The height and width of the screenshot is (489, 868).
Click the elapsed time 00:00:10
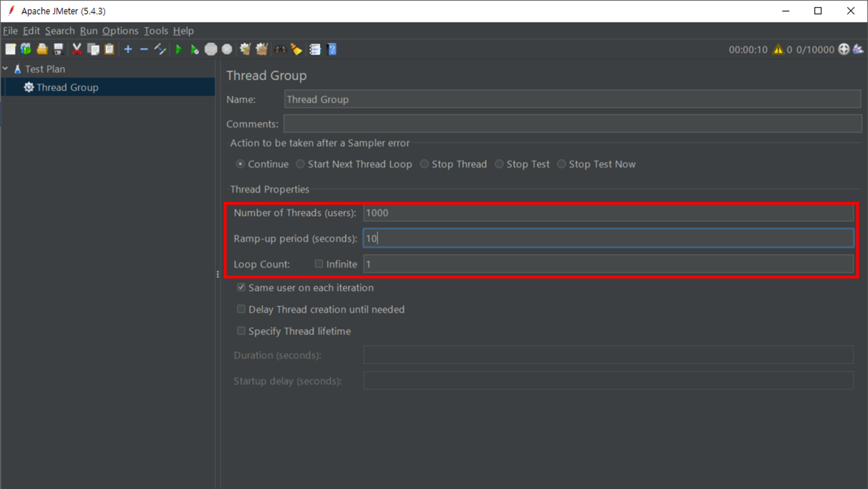[748, 50]
